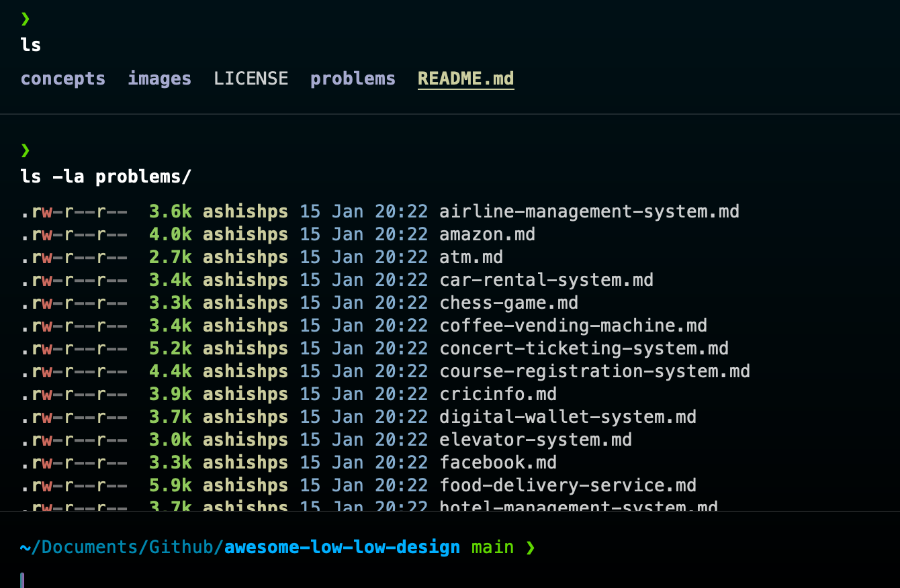Select the images directory name
The height and width of the screenshot is (588, 900).
coord(159,79)
